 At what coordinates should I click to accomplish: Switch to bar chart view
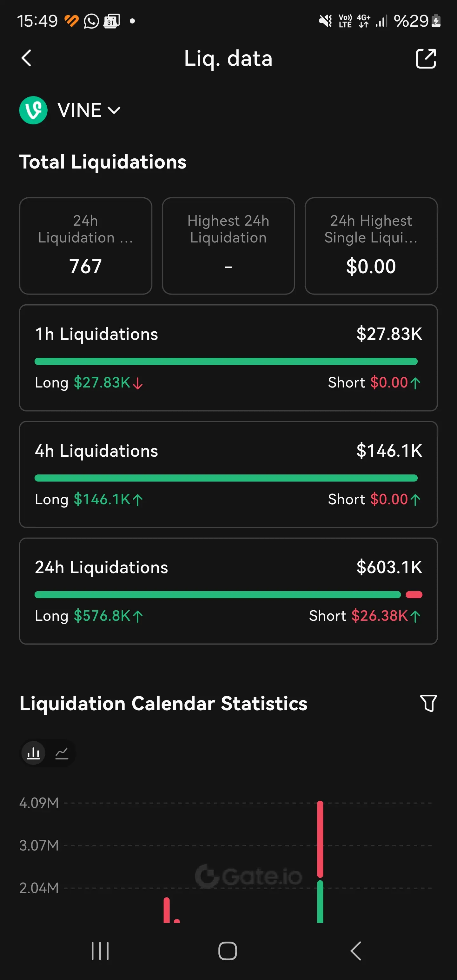34,752
